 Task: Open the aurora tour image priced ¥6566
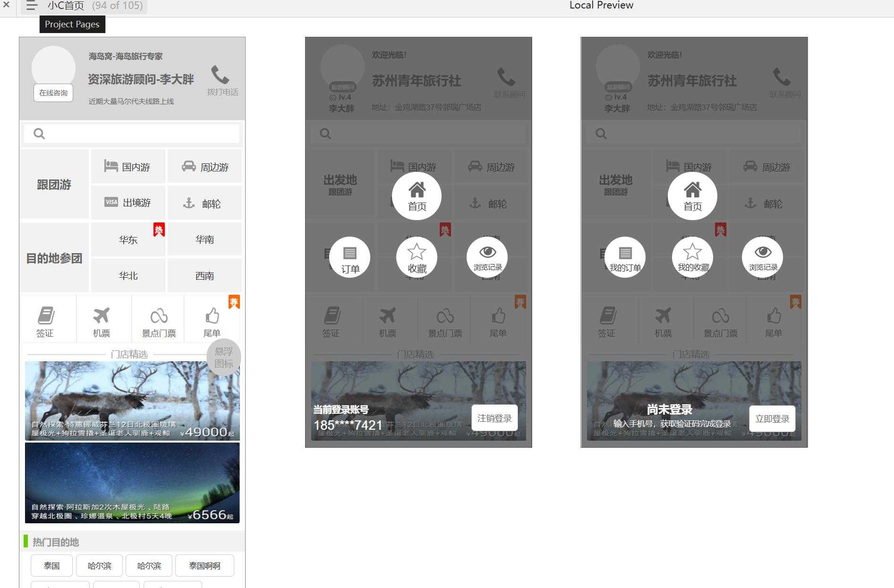132,482
